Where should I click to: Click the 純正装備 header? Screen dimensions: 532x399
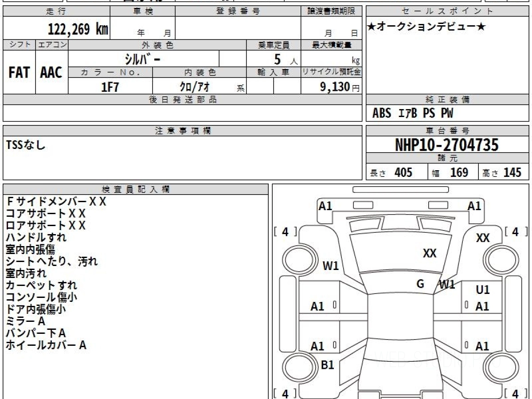click(x=447, y=100)
